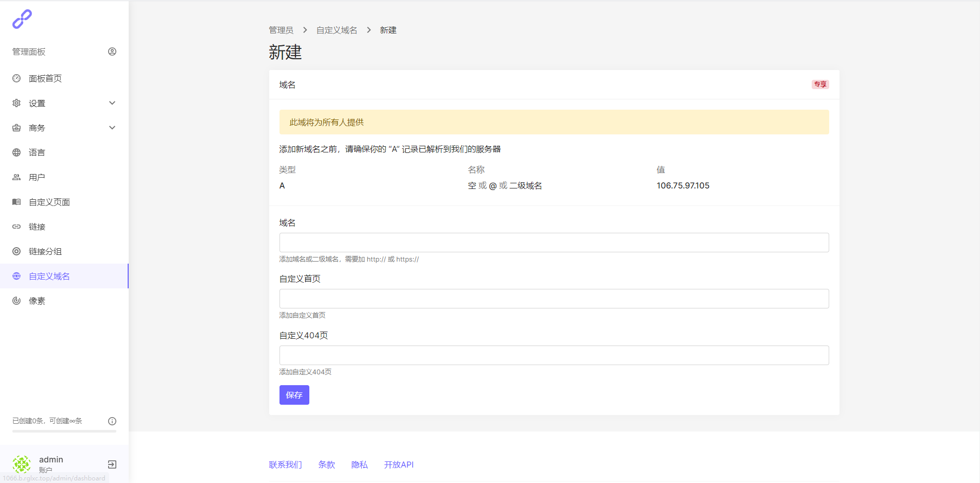Image resolution: width=980 pixels, height=483 pixels.
Task: Expand the 商务 submenu chevron
Action: pos(112,128)
